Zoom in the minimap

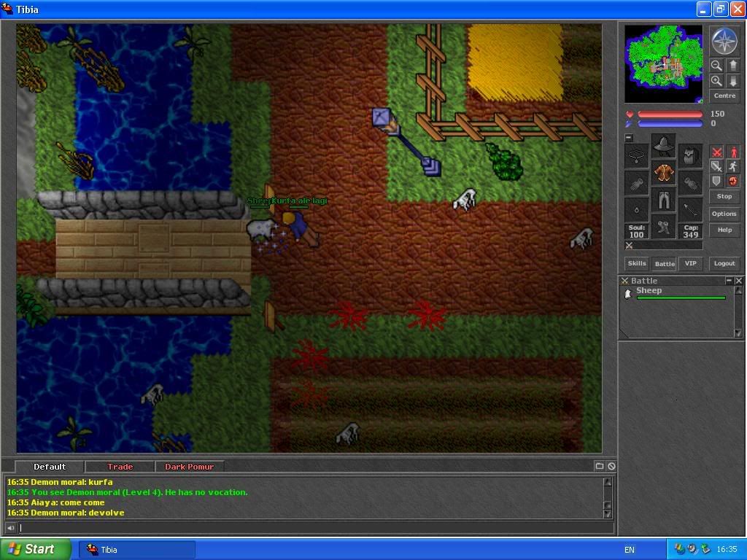(716, 81)
